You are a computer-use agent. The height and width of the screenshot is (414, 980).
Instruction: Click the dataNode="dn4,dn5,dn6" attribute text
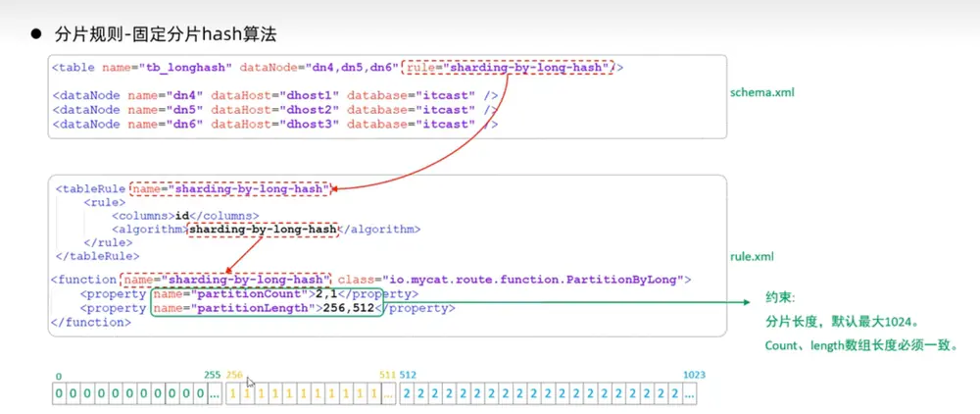[x=320, y=67]
